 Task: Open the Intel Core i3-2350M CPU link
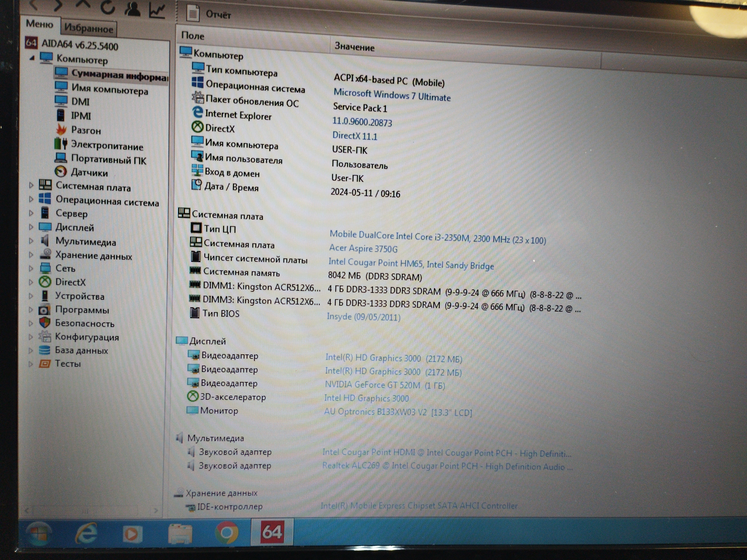tap(438, 237)
